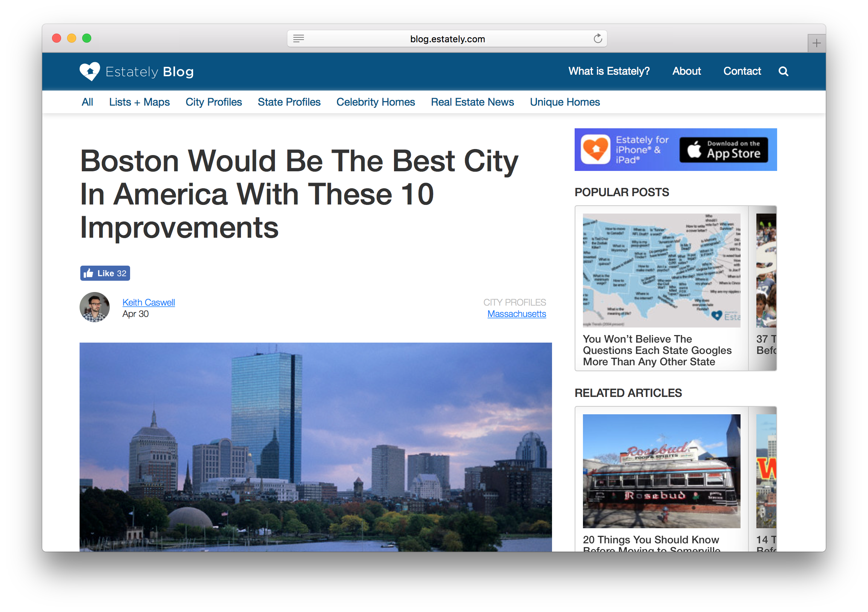Open the reader view icon in address bar
The width and height of the screenshot is (868, 612).
(x=298, y=38)
